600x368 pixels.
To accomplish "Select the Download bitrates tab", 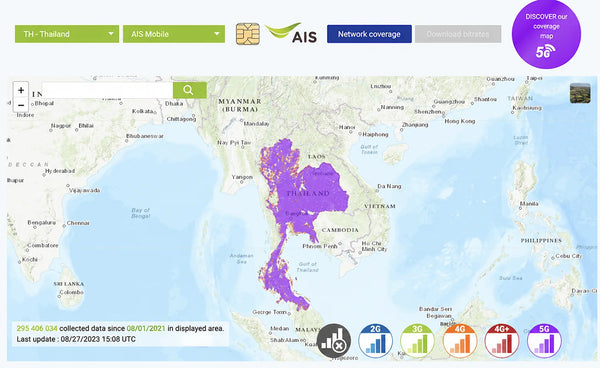I will (458, 34).
